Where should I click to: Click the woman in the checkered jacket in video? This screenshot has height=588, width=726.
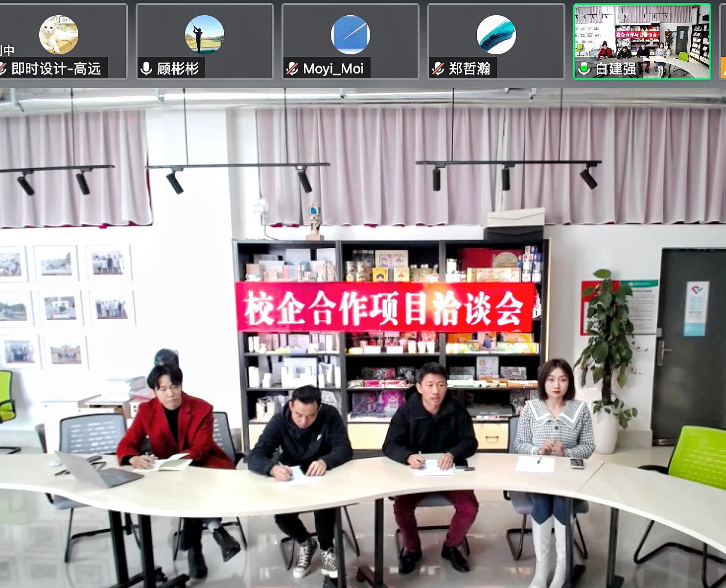click(555, 421)
